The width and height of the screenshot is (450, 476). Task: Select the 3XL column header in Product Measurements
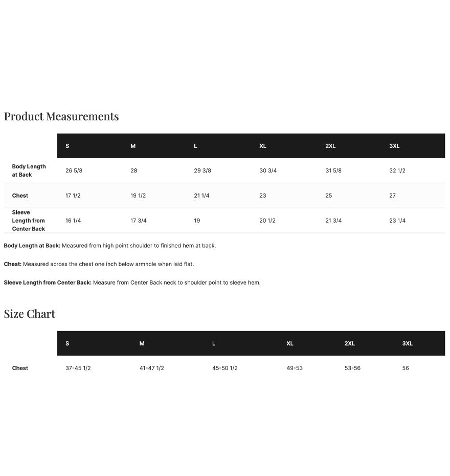(394, 146)
